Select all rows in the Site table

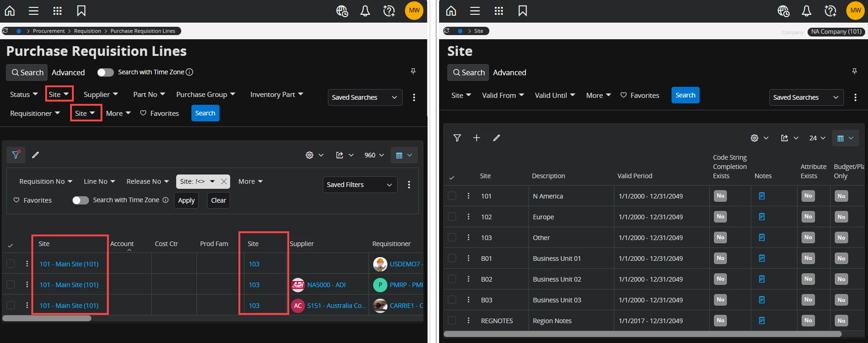[x=452, y=177]
